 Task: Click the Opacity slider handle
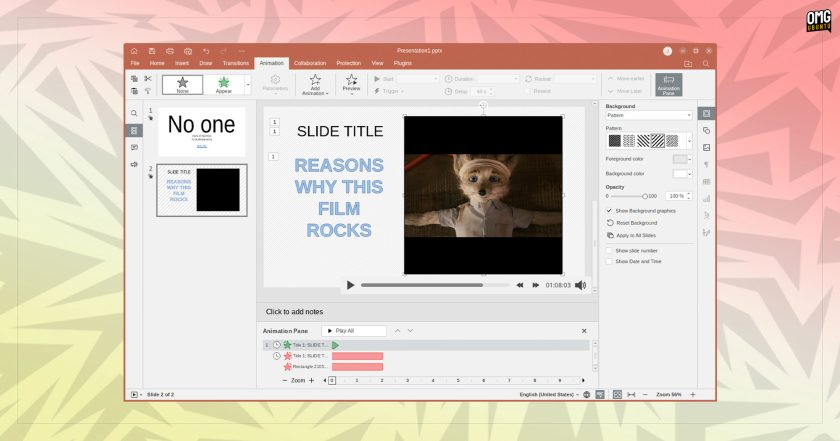[645, 196]
